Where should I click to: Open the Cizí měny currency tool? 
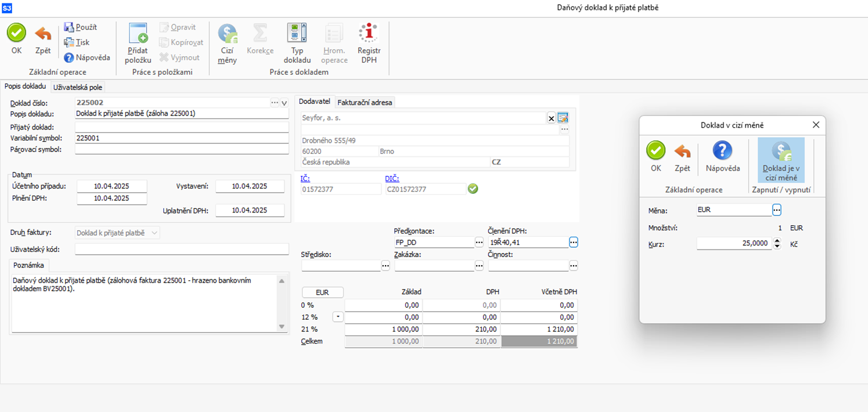(227, 44)
